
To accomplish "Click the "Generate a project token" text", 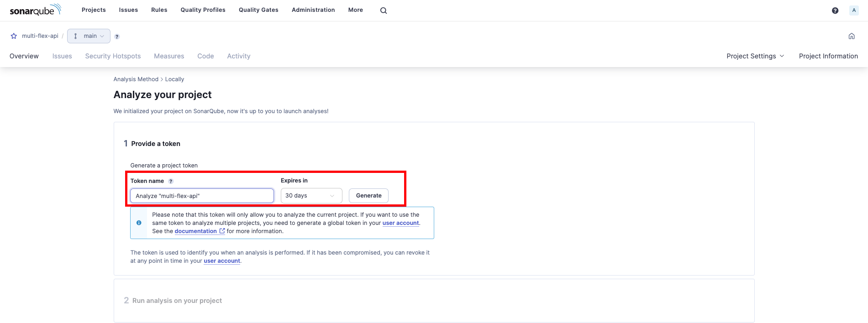I will pos(164,166).
